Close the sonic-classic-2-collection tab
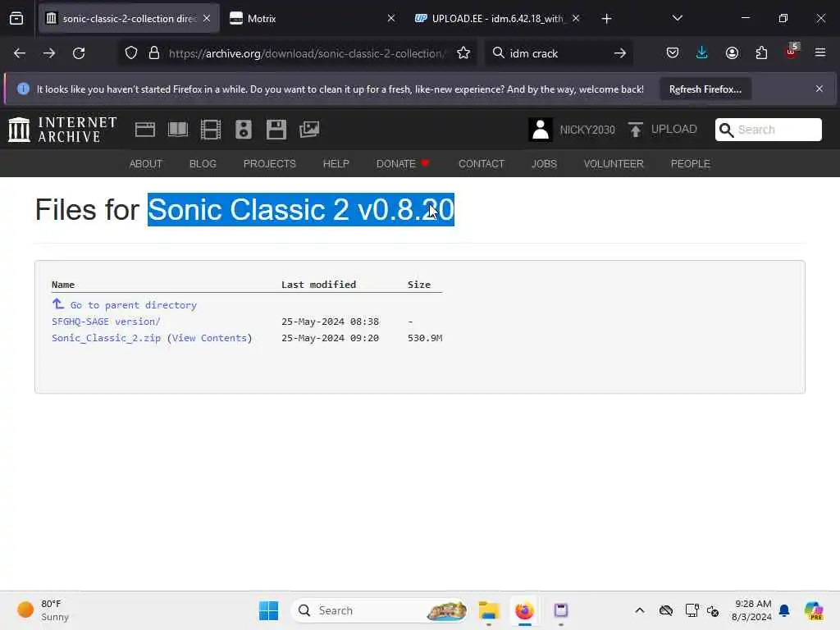The image size is (840, 630). coord(207,18)
